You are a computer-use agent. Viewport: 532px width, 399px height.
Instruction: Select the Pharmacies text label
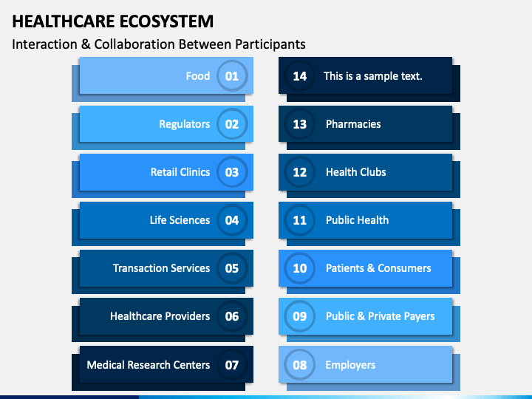click(x=353, y=124)
